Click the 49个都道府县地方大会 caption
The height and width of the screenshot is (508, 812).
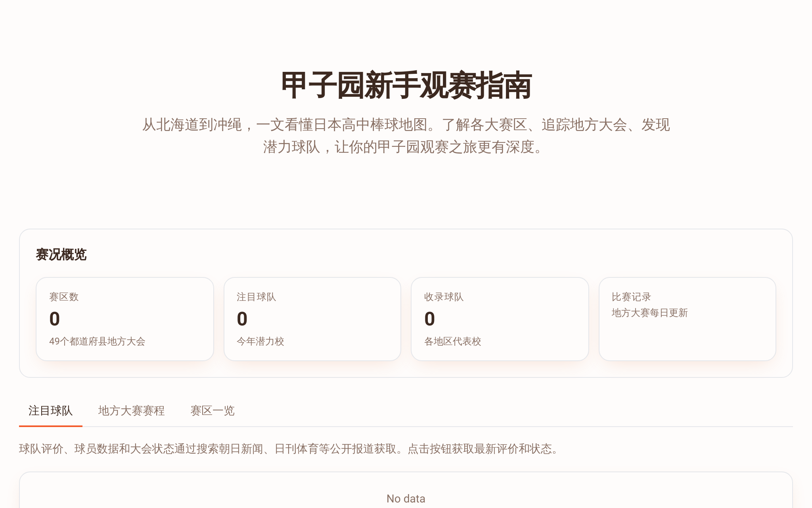97,341
